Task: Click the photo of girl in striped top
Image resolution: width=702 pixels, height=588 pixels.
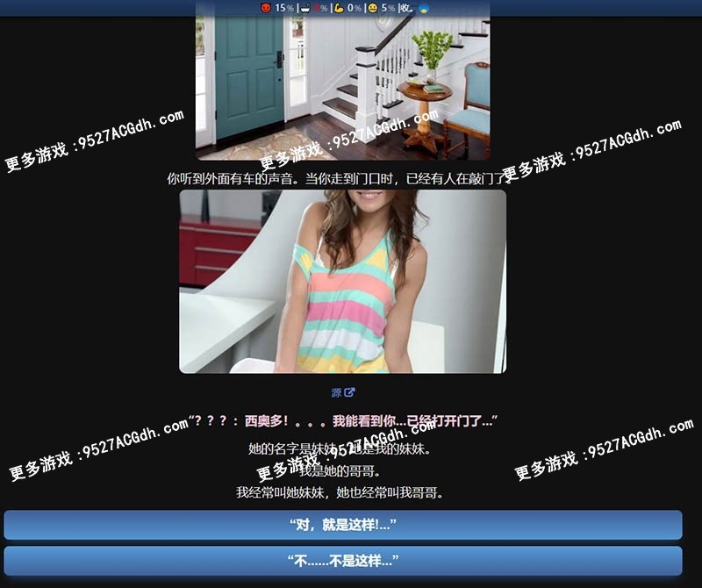Action: pos(342,281)
